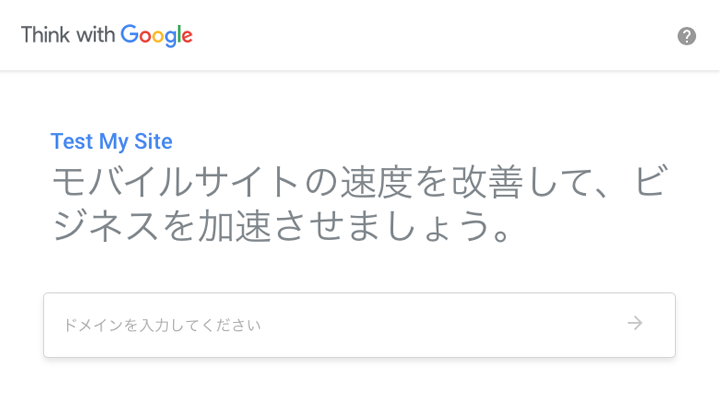Click the ビジネスを加速させましょう headline line
The width and height of the screenshot is (720, 420).
click(x=281, y=226)
